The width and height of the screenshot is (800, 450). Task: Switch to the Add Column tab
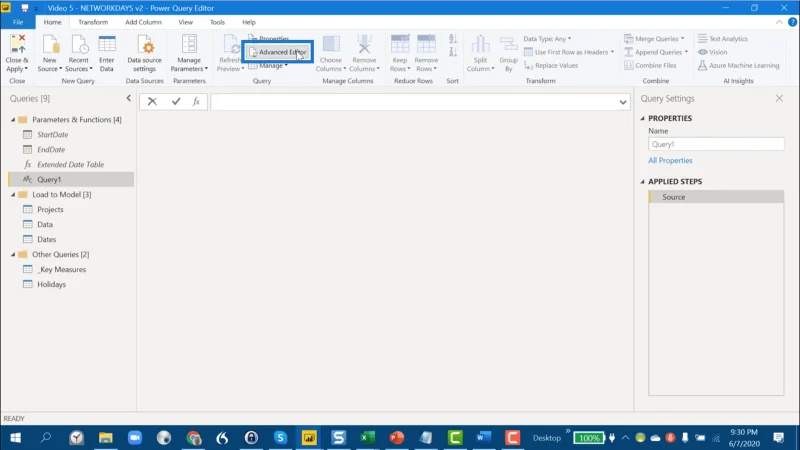pos(143,22)
